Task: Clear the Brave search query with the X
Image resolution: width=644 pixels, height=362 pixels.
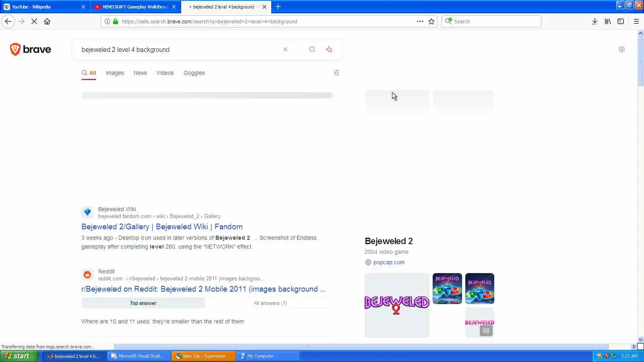Action: click(x=285, y=49)
